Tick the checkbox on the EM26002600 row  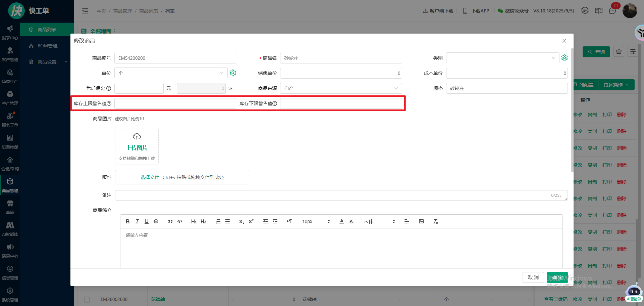pos(87,299)
